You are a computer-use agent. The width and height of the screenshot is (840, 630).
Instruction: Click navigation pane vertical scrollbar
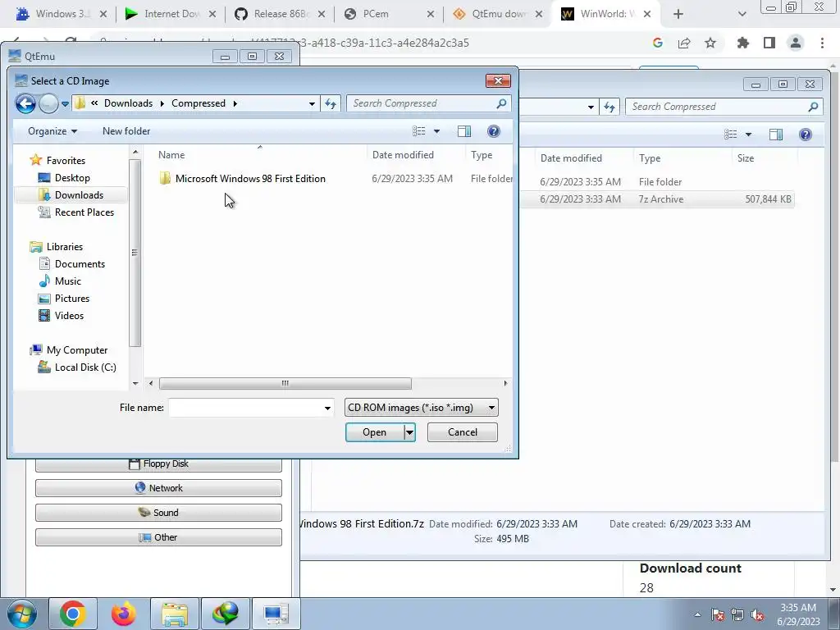[135, 252]
